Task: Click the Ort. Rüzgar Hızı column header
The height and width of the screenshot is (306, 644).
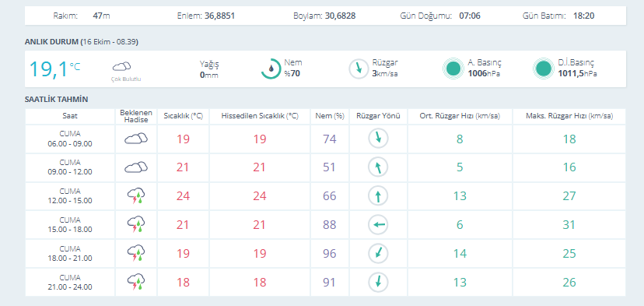Action: click(x=460, y=116)
